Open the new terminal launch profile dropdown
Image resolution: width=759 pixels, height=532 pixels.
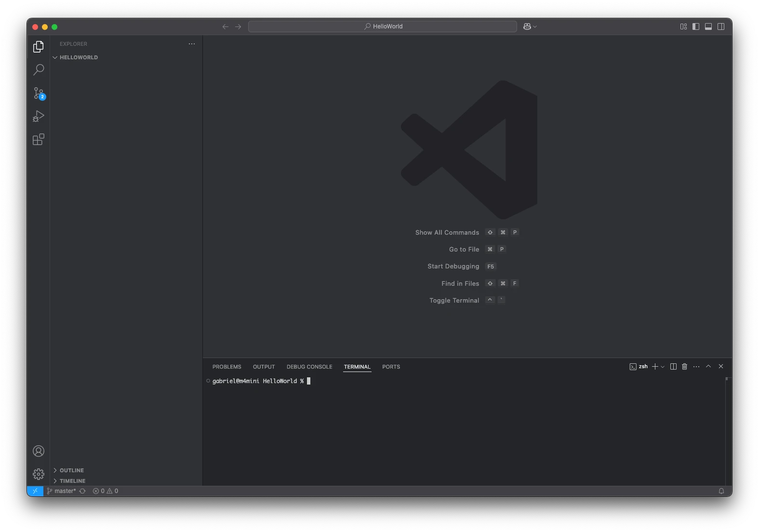click(663, 367)
